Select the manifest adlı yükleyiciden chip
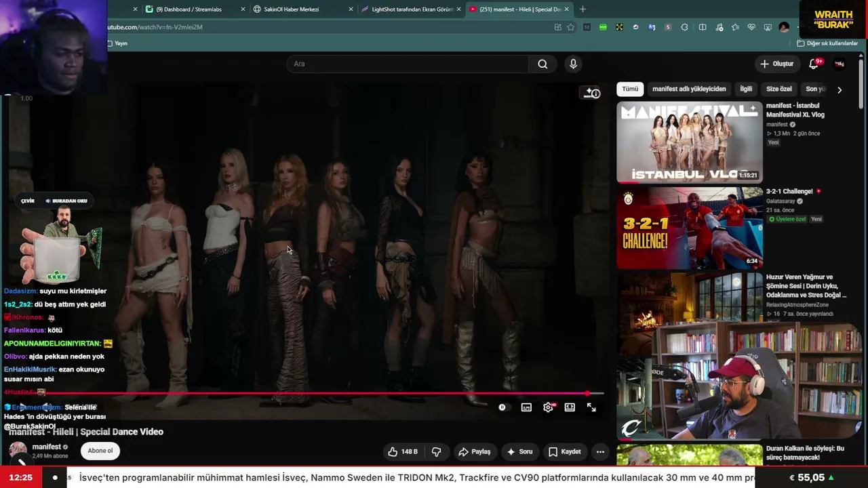This screenshot has height=488, width=868. click(689, 89)
